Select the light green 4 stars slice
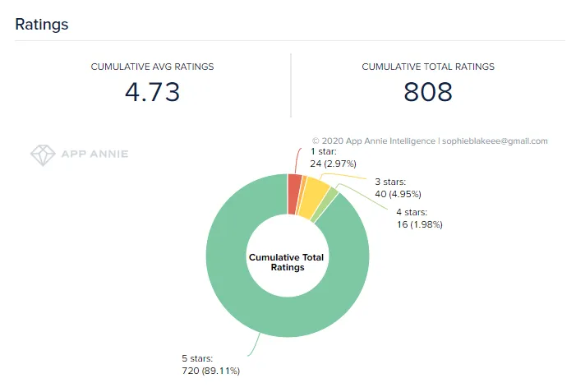 pyautogui.click(x=325, y=205)
